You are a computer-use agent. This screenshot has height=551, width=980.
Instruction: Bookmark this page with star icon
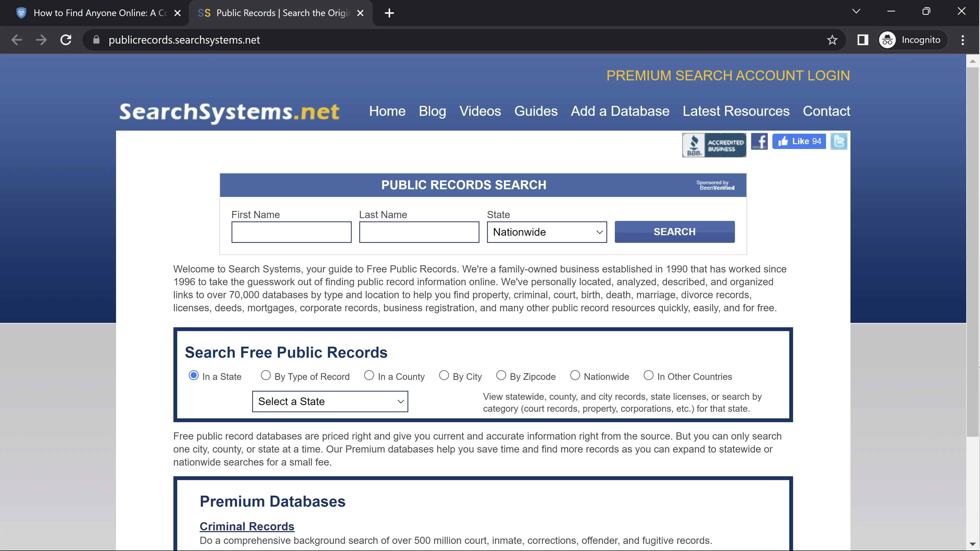click(x=832, y=40)
